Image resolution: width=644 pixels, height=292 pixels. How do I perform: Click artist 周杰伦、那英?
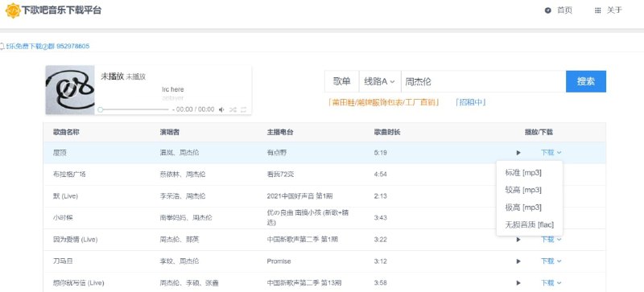pos(180,240)
